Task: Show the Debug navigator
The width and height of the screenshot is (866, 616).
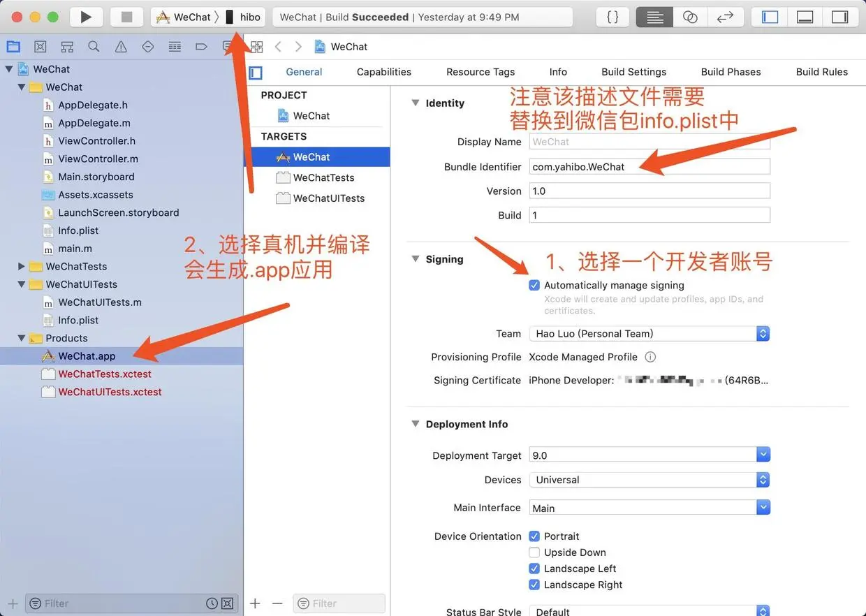Action: click(x=175, y=47)
